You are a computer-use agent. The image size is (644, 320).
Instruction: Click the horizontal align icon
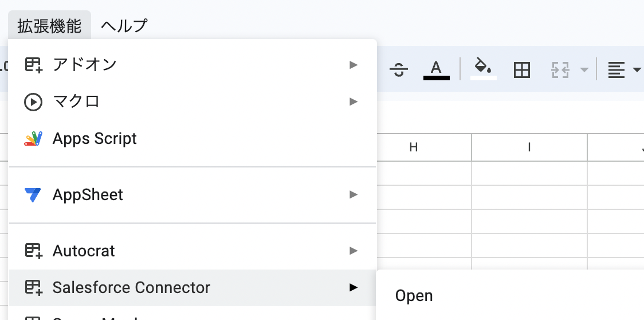[616, 70]
